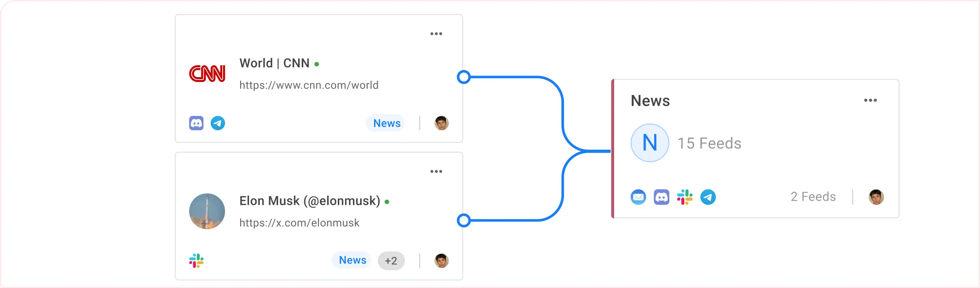Viewport: 980px width, 288px height.
Task: Expand the +2 badge on the Elon Musk card
Action: click(391, 260)
